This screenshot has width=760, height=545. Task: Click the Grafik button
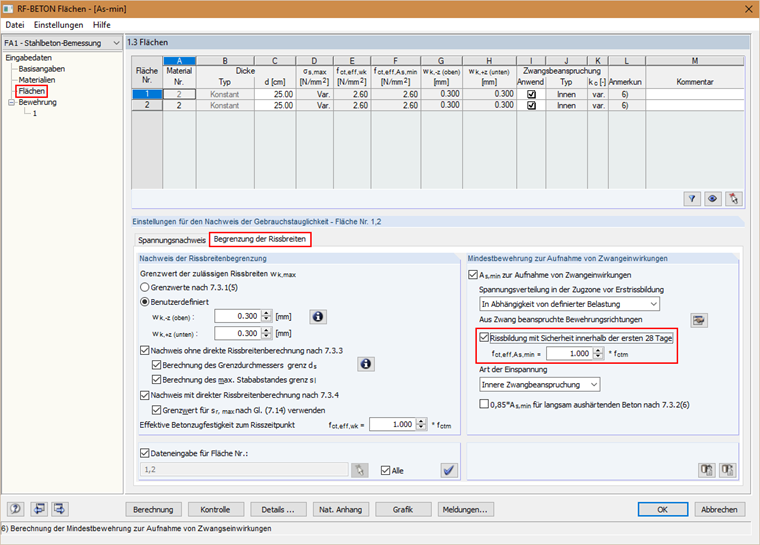[403, 510]
